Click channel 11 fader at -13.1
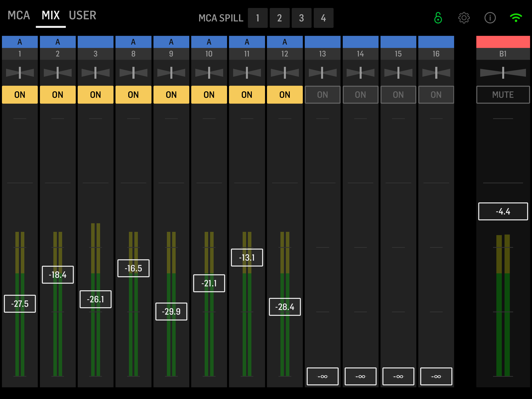This screenshot has height=399, width=532. click(247, 258)
